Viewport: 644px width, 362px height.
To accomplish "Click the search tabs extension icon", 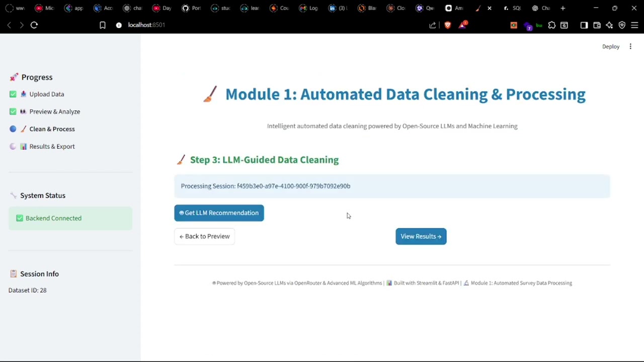I will [564, 25].
